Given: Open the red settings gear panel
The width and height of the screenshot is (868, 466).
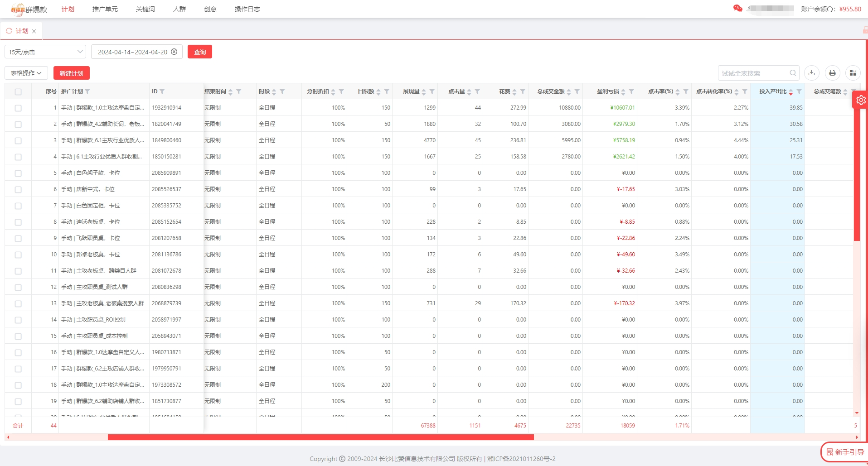Looking at the screenshot, I should [x=861, y=100].
